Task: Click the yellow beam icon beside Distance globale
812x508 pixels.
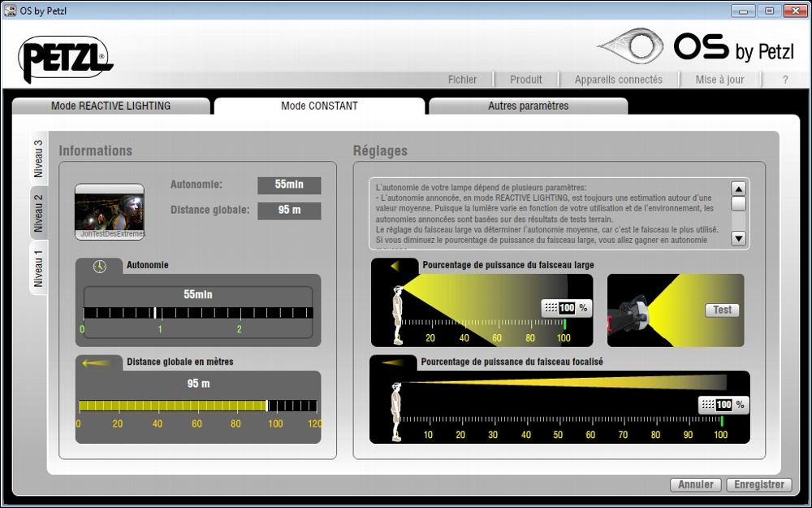Action: point(97,363)
